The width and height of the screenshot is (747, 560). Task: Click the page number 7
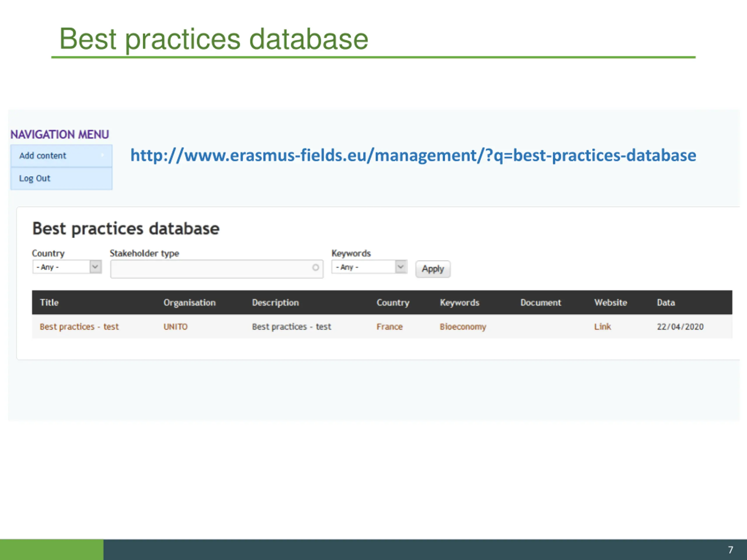(730, 550)
